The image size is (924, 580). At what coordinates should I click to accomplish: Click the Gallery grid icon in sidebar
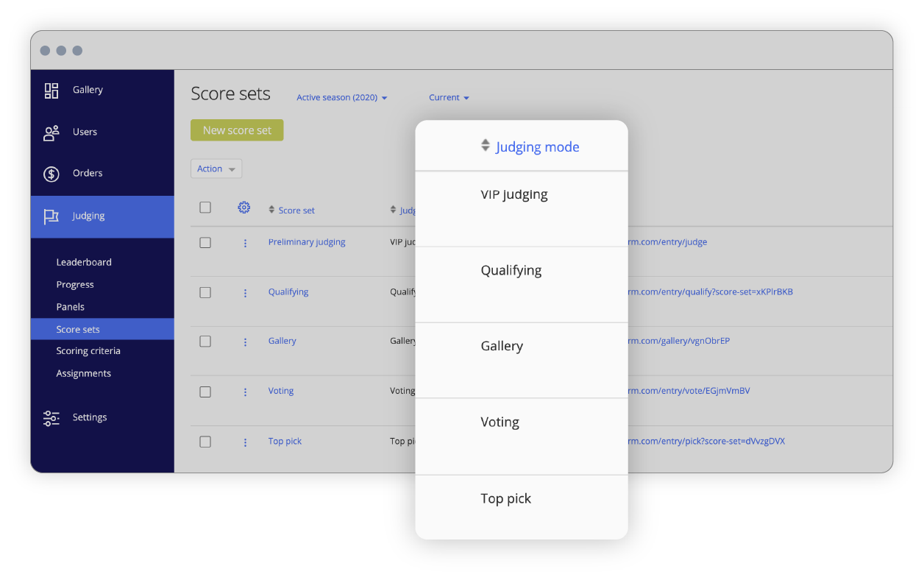51,91
